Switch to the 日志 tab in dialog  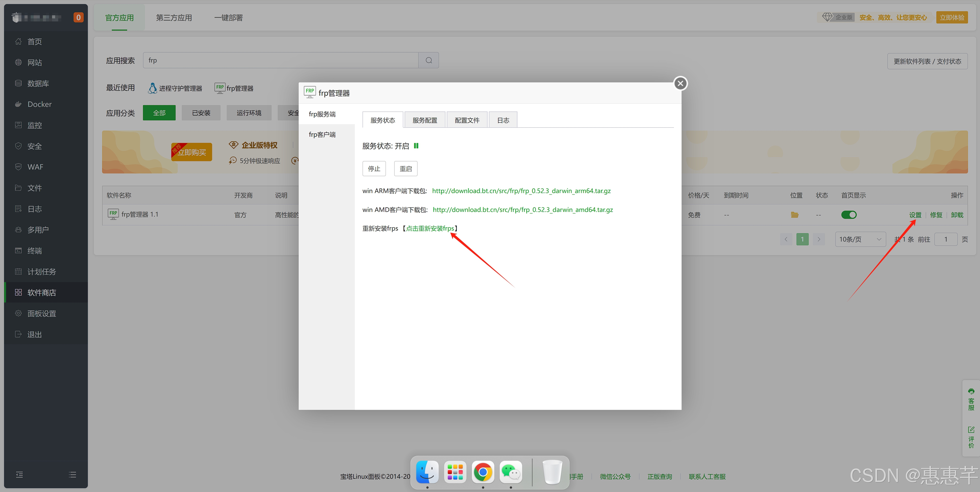(503, 120)
